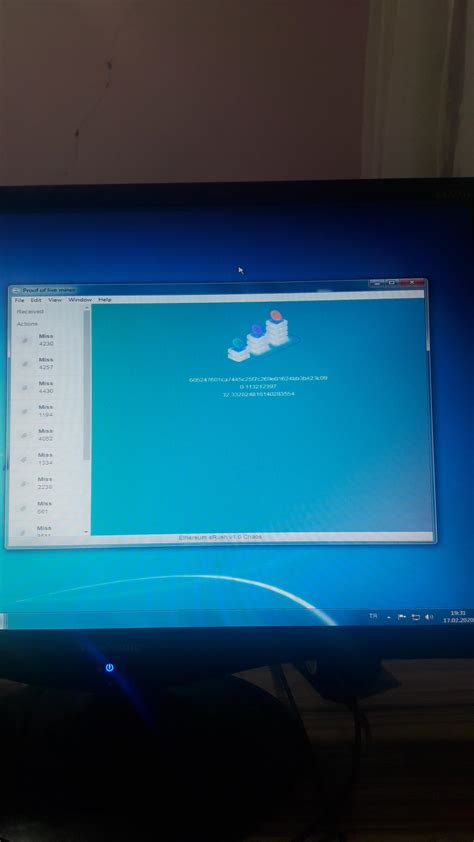Open the volume speaker tray icon
Image resolution: width=474 pixels, height=842 pixels.
429,617
